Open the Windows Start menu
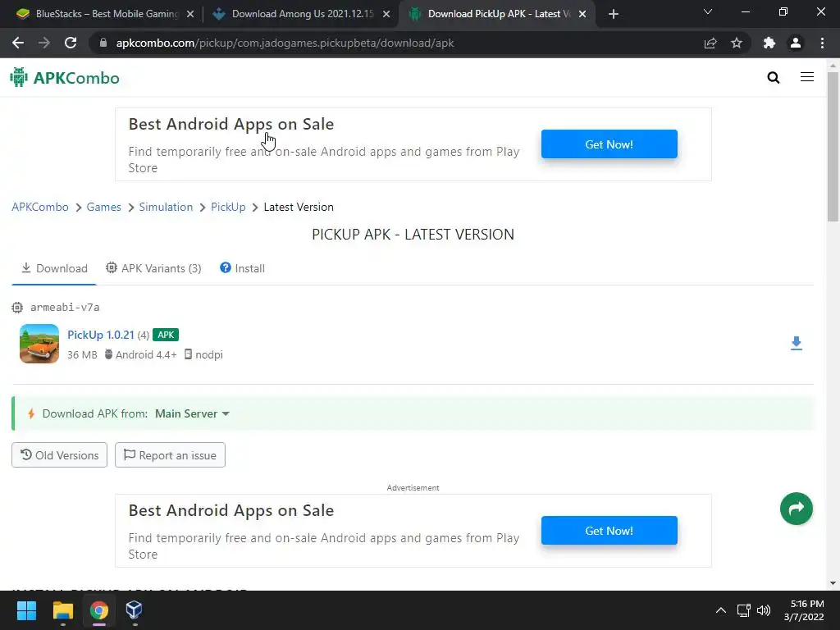This screenshot has height=630, width=840. (26, 610)
